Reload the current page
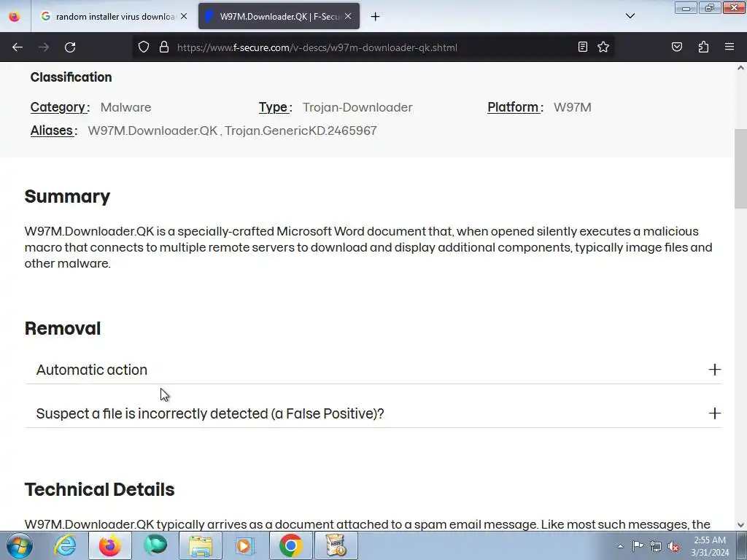 (x=70, y=47)
